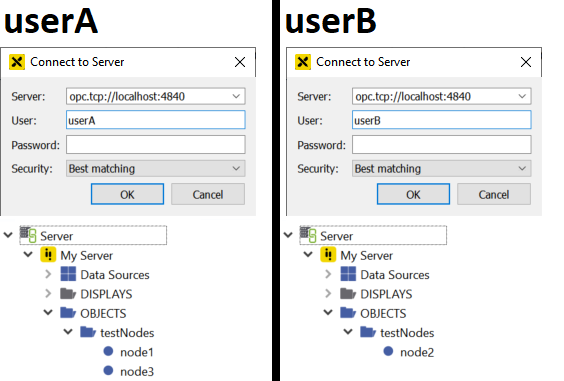Click the app icon in userB dialog title
Image resolution: width=564 pixels, height=381 pixels.
[303, 62]
